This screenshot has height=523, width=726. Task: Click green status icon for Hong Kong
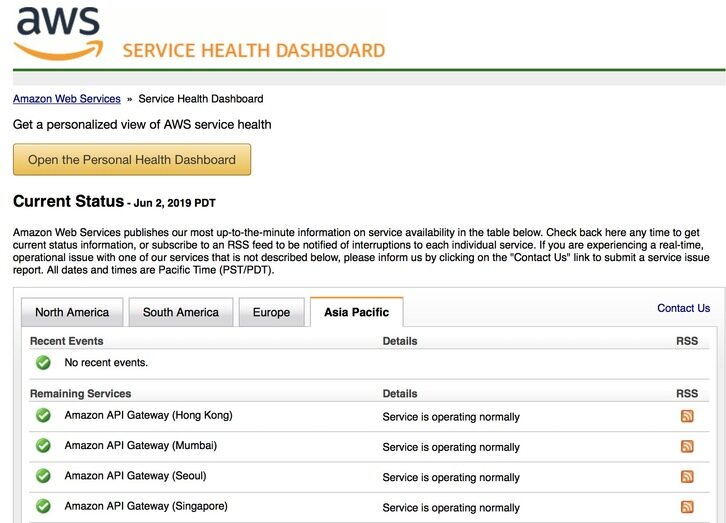(43, 415)
